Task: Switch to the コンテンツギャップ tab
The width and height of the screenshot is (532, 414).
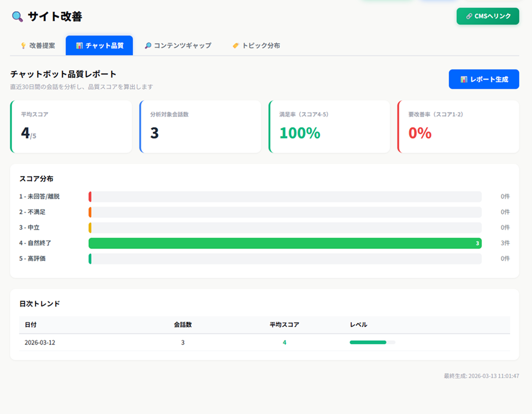Action: point(178,46)
